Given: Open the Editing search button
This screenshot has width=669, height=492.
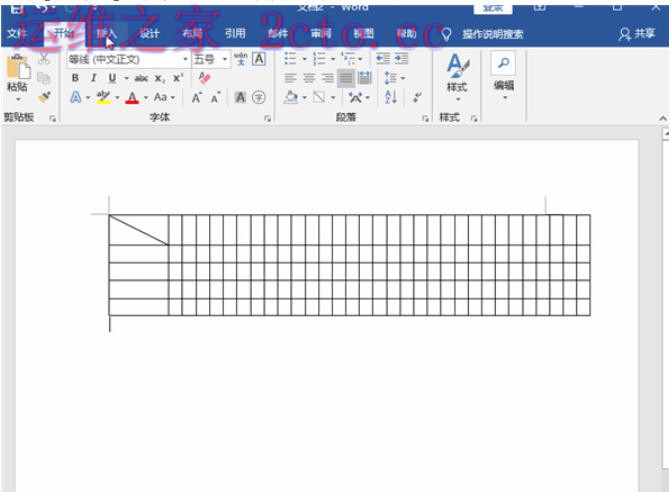Looking at the screenshot, I should click(503, 75).
